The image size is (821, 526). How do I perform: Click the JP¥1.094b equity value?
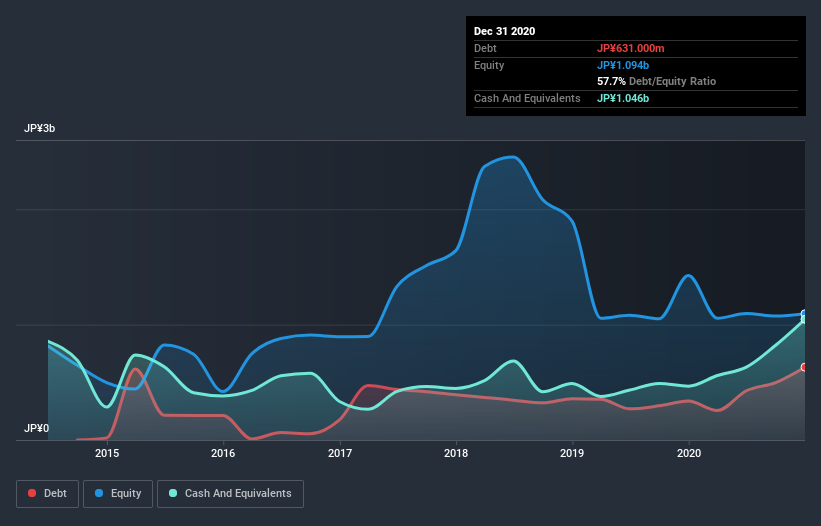pyautogui.click(x=623, y=65)
